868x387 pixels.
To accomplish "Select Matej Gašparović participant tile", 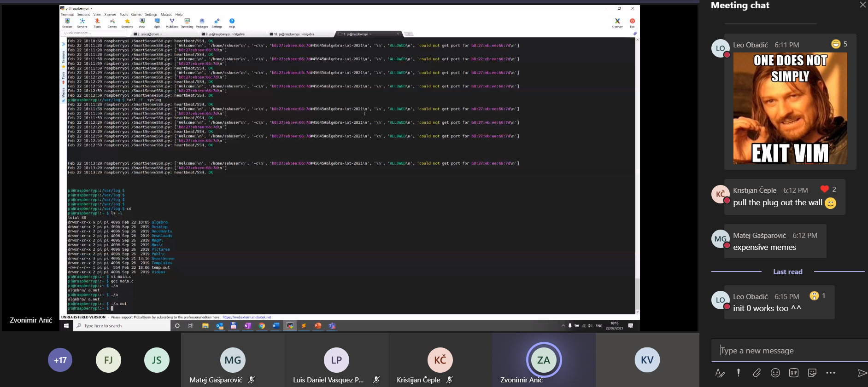I will click(x=233, y=360).
